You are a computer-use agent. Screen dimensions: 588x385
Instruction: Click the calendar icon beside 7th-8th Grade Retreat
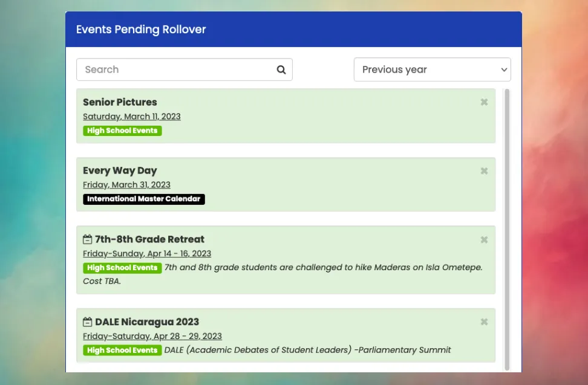click(x=87, y=239)
